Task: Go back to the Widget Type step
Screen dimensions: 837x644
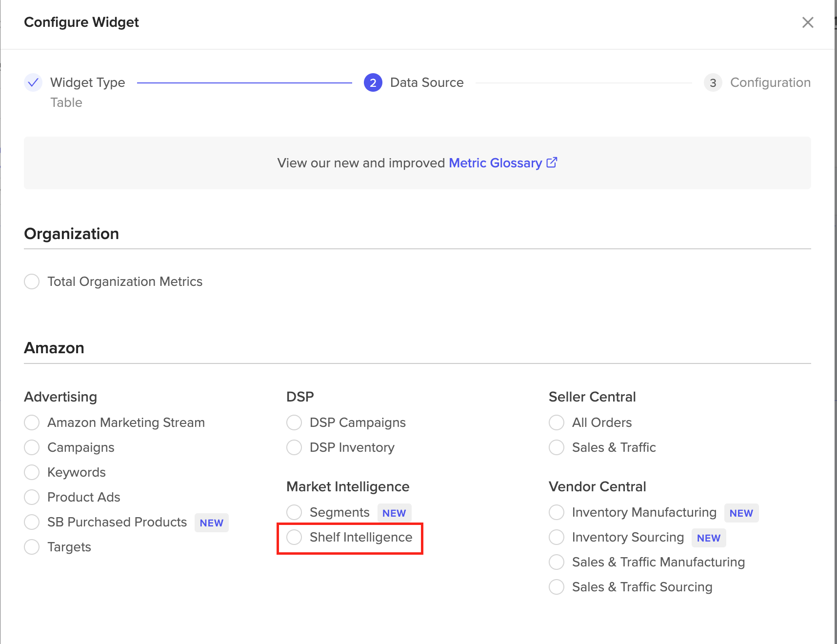Action: click(x=88, y=82)
